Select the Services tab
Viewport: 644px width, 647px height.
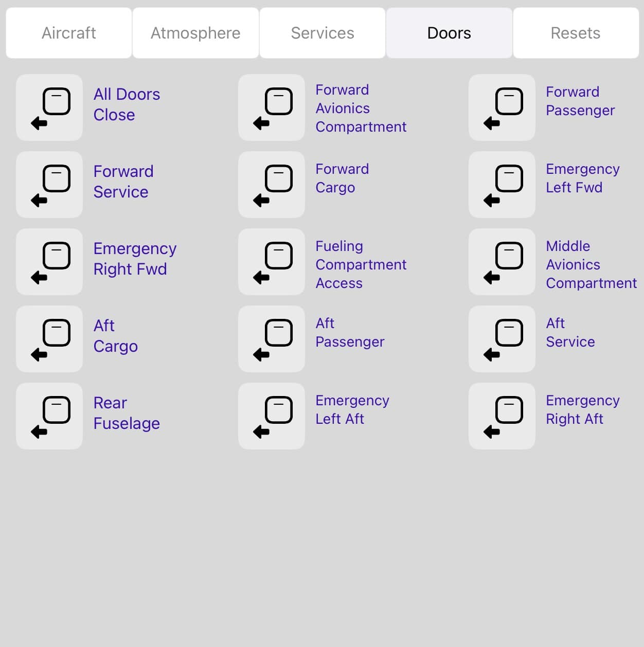pos(323,33)
